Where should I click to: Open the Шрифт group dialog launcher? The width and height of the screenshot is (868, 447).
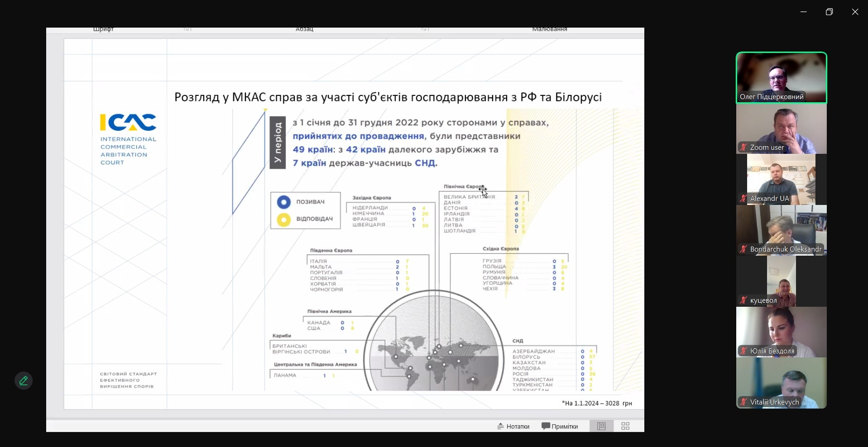(187, 29)
